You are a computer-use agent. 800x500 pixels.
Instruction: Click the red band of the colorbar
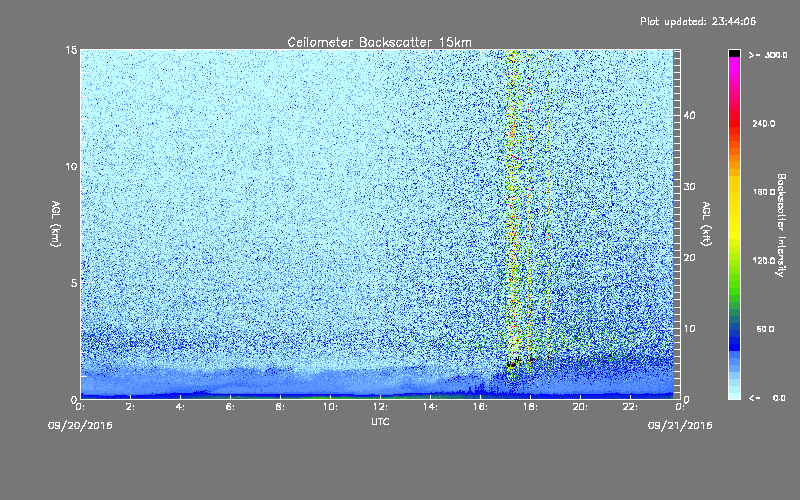point(734,125)
